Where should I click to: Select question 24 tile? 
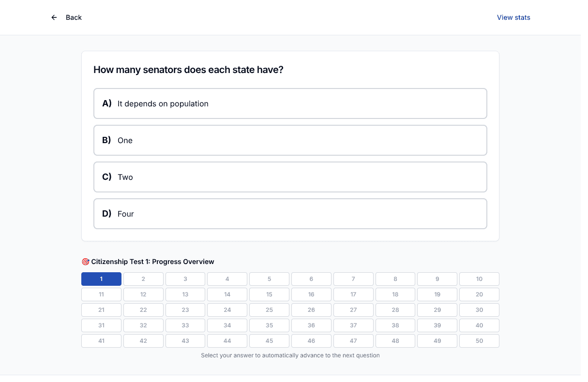[227, 310]
